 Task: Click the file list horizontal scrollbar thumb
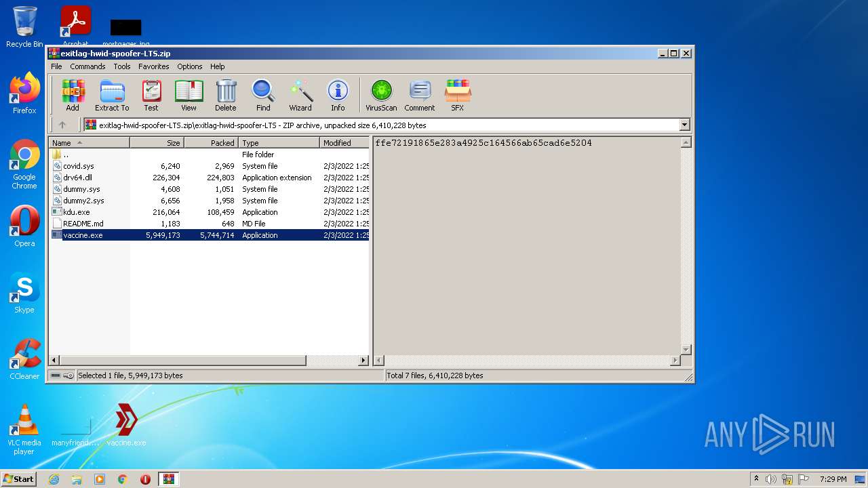pyautogui.click(x=183, y=361)
